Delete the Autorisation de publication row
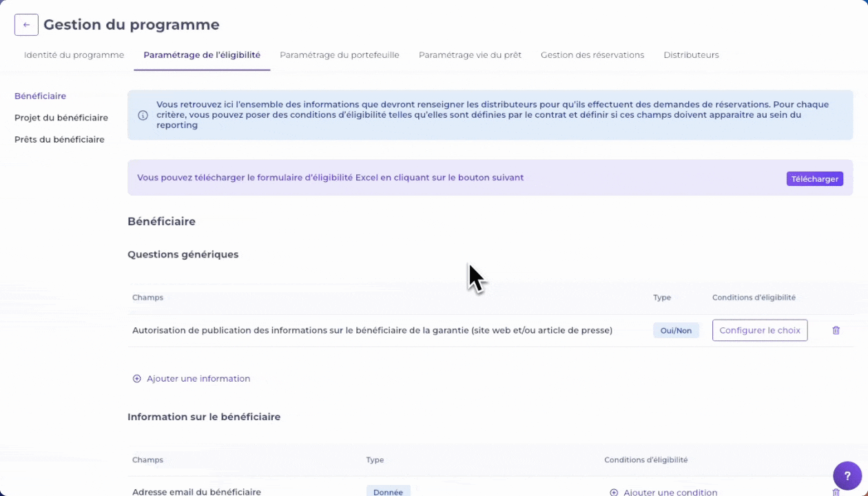This screenshot has width=868, height=496. (x=836, y=331)
